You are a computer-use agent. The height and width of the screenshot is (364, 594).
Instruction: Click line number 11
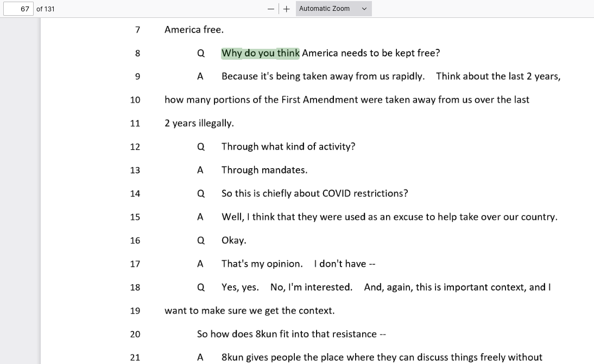coord(135,124)
